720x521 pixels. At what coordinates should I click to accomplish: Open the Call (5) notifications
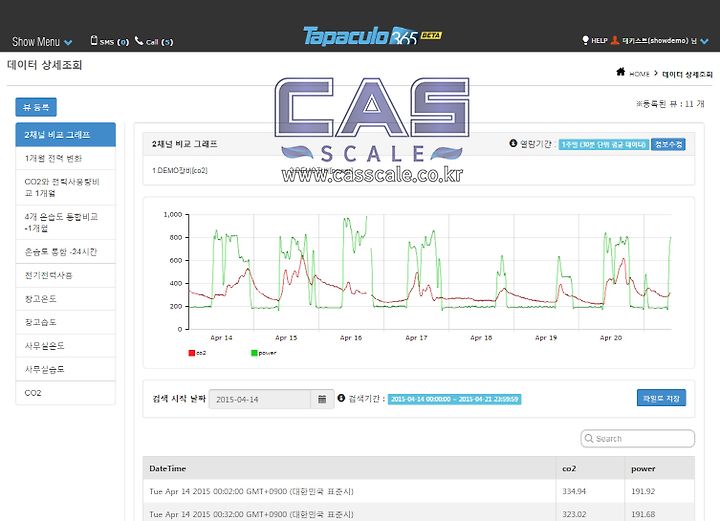[x=154, y=41]
